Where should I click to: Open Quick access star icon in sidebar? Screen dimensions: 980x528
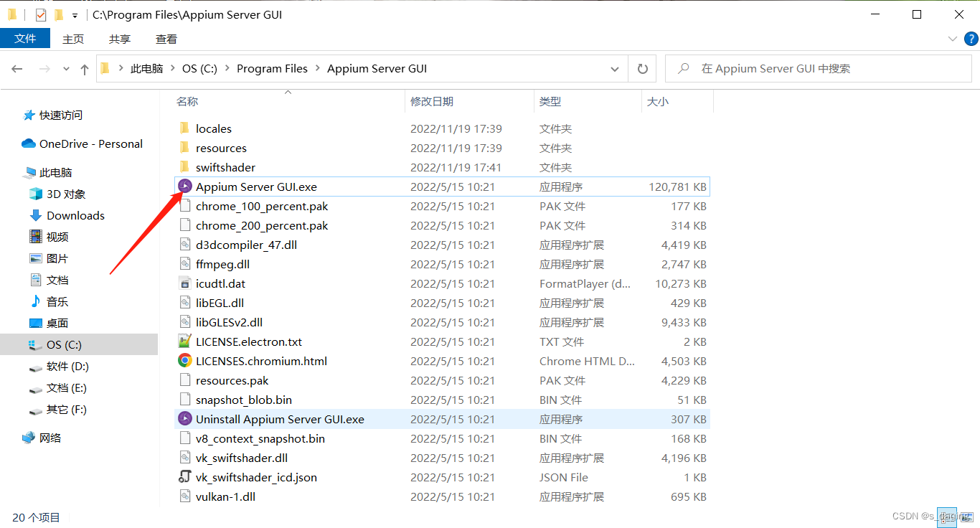(x=29, y=115)
